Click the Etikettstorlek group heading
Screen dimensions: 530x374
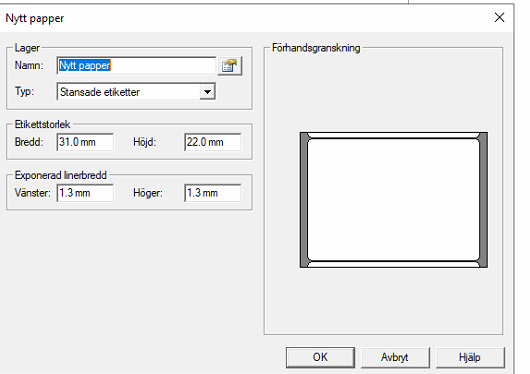tap(43, 124)
